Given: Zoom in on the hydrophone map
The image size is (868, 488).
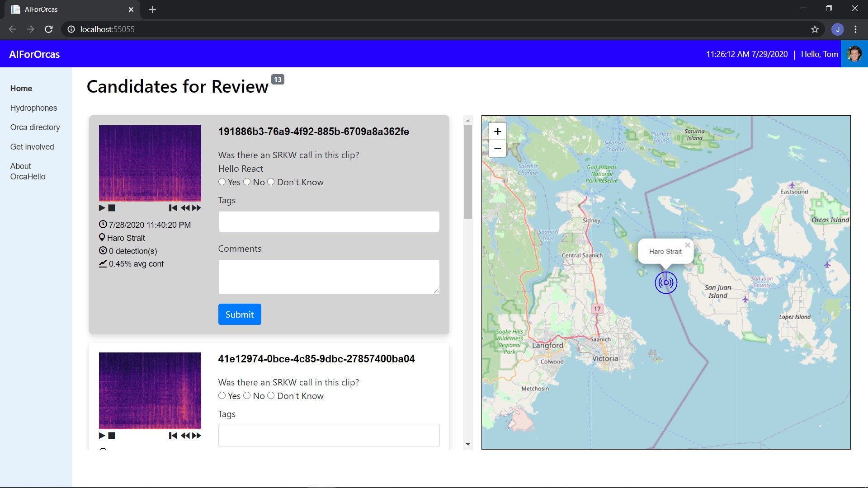Looking at the screenshot, I should [497, 131].
